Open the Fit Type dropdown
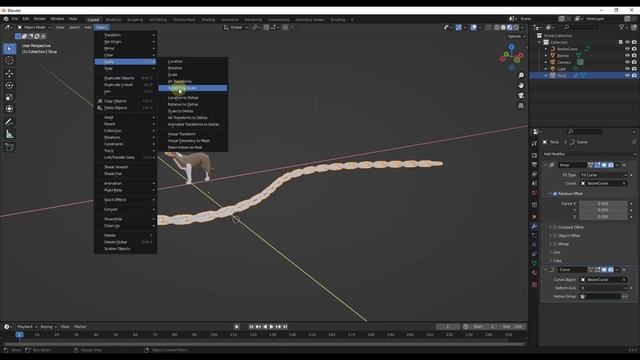This screenshot has height=360, width=640. coord(603,175)
